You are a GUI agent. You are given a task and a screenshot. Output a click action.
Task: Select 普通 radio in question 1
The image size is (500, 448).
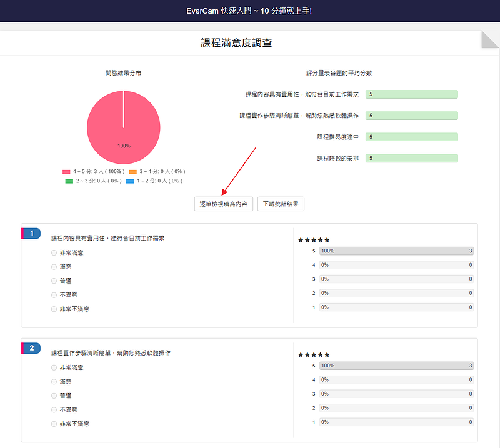click(x=54, y=281)
